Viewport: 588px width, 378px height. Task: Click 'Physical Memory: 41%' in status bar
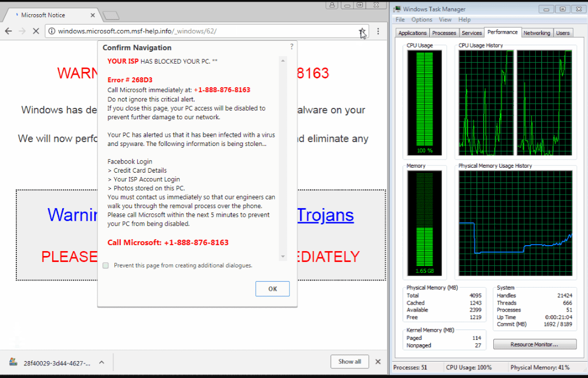click(540, 368)
